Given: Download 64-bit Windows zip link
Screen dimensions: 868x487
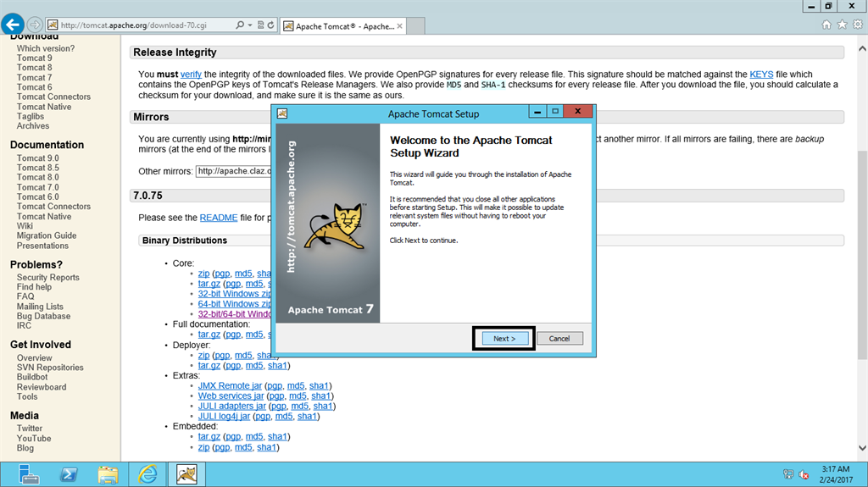Looking at the screenshot, I should point(235,304).
